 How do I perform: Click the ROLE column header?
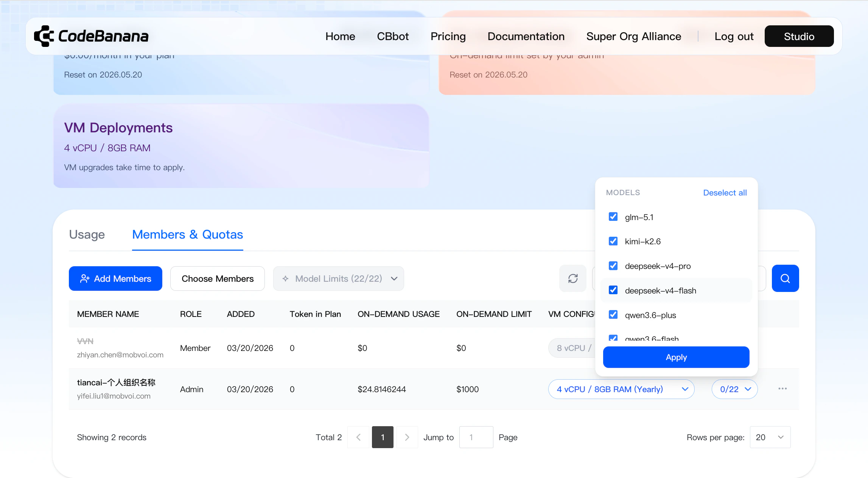coord(191,314)
